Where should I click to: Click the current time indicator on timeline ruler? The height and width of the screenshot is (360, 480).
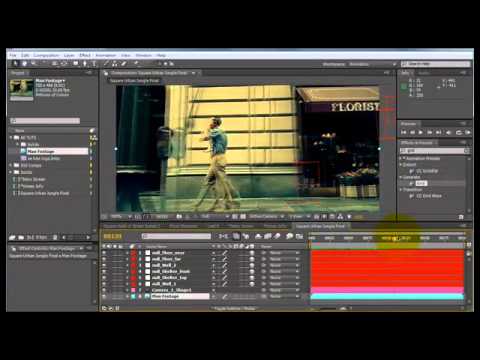pyautogui.click(x=395, y=238)
